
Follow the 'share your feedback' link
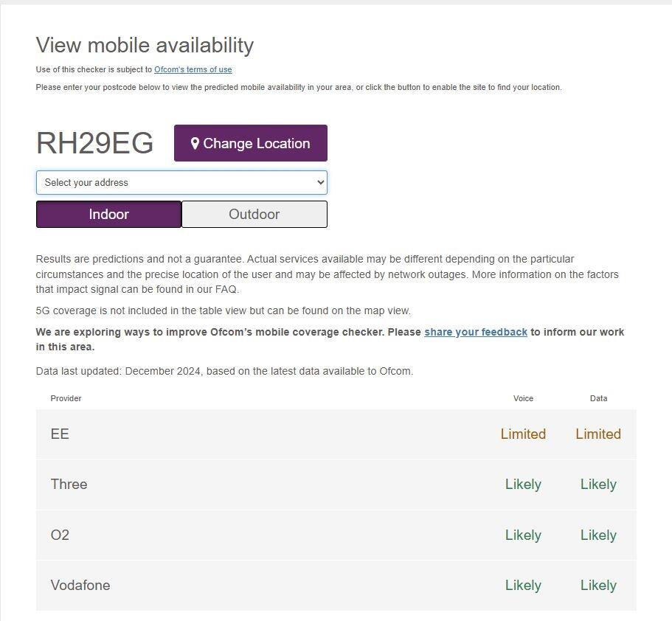click(476, 332)
